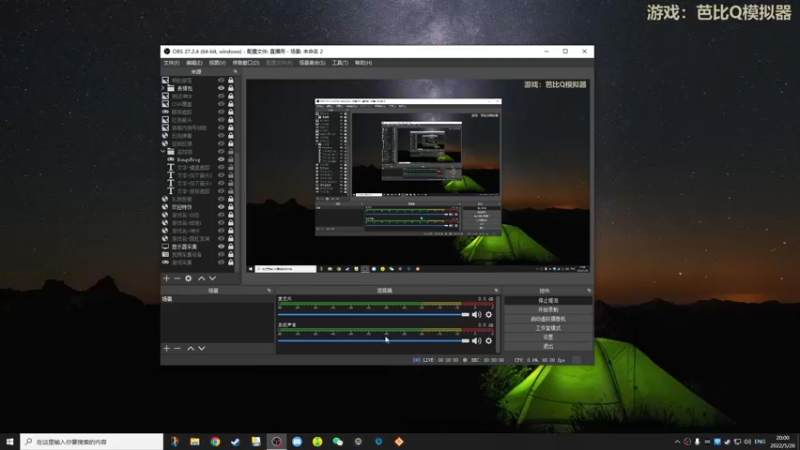The width and height of the screenshot is (800, 450).
Task: Click the lock icon on the 显示器采集 row
Action: coord(231,246)
